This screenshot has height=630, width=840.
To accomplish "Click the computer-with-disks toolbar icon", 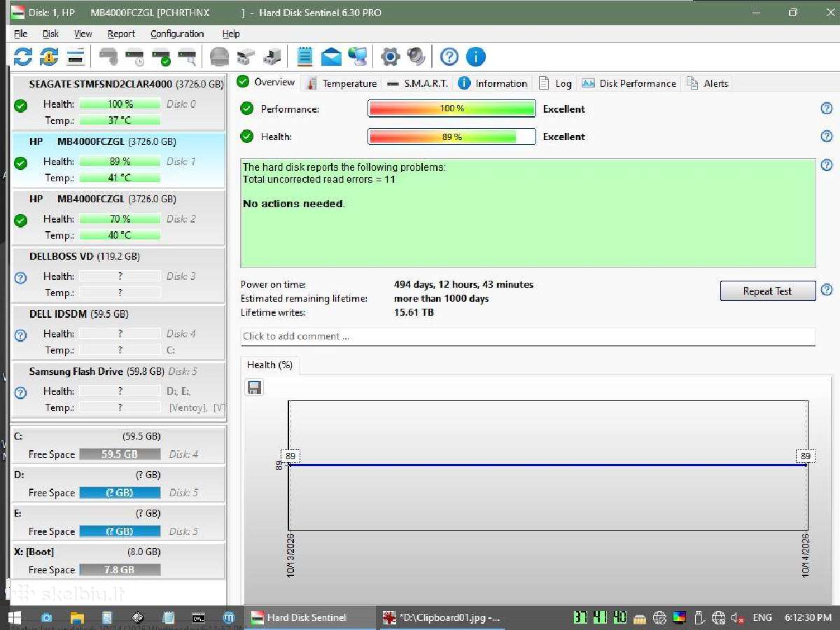I will (272, 57).
